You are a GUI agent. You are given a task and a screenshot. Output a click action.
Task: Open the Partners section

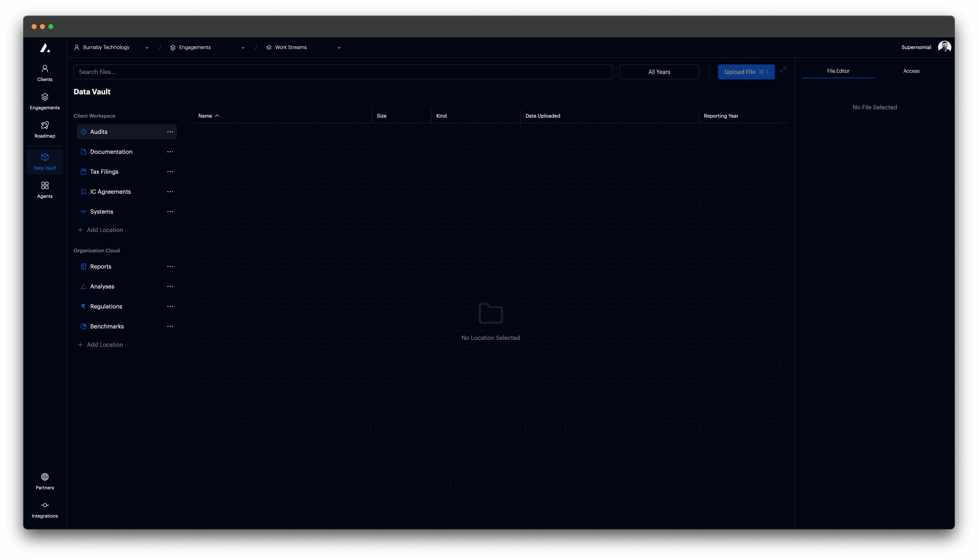(45, 481)
